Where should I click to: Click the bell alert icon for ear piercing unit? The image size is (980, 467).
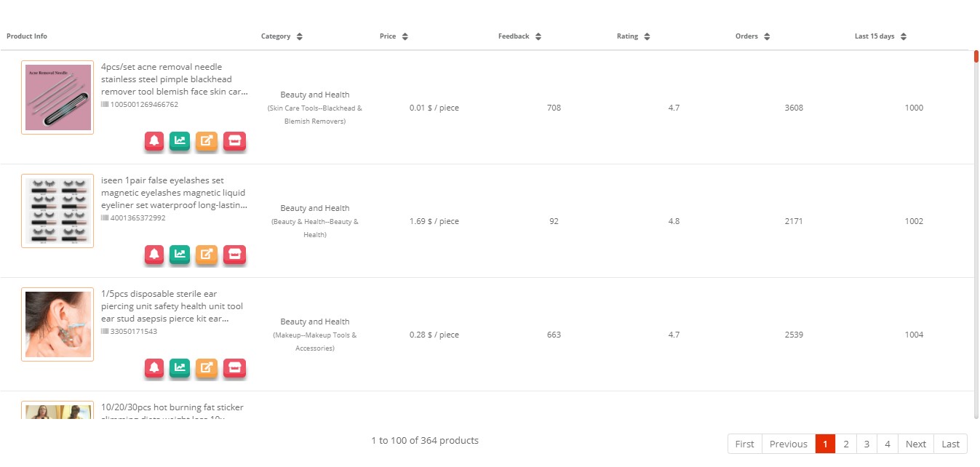[154, 369]
